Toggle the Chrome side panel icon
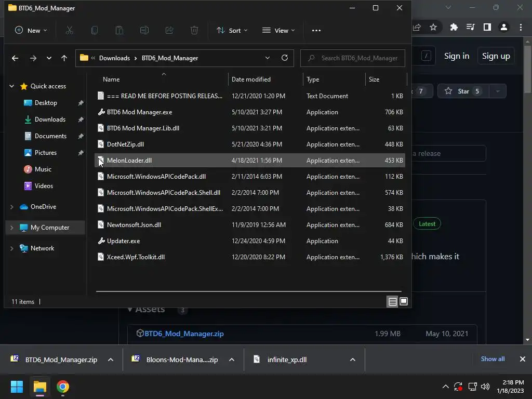This screenshot has width=532, height=399. (x=487, y=27)
